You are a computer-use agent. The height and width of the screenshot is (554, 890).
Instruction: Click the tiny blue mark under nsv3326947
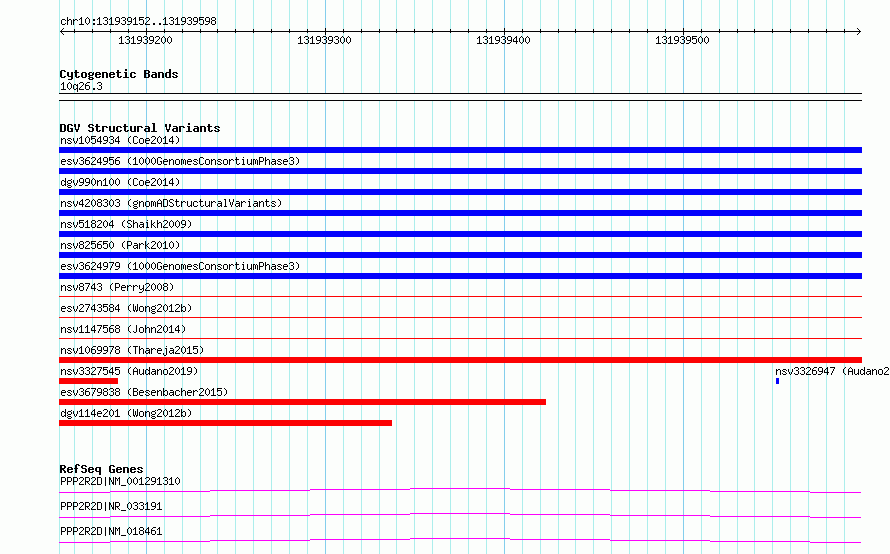pos(778,381)
